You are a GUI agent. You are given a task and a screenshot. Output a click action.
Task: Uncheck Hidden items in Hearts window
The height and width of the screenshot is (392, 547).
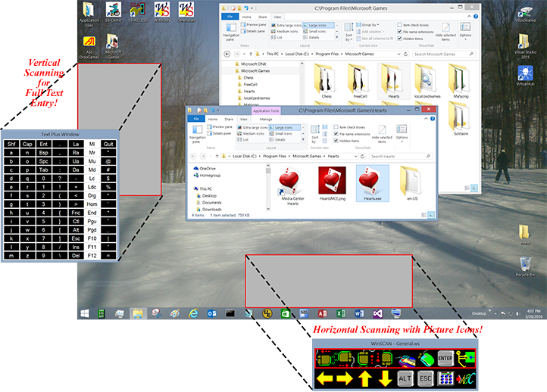pyautogui.click(x=336, y=141)
